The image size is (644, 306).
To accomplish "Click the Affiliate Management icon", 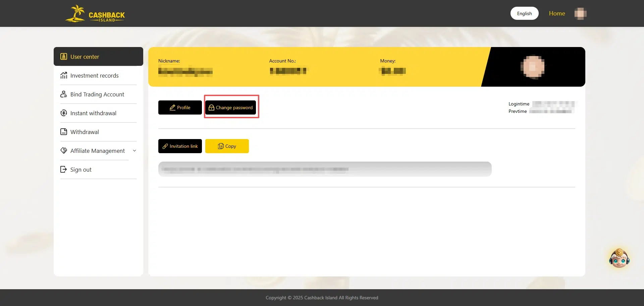I will 64,150.
